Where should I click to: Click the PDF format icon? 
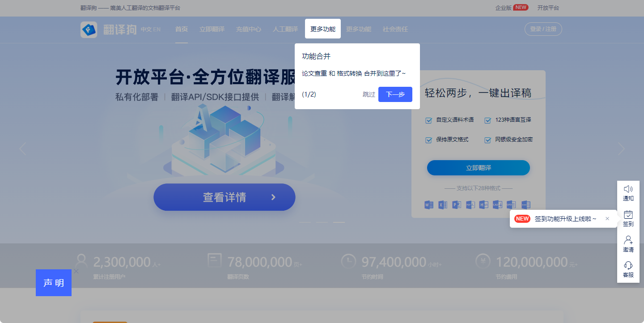[x=470, y=205]
